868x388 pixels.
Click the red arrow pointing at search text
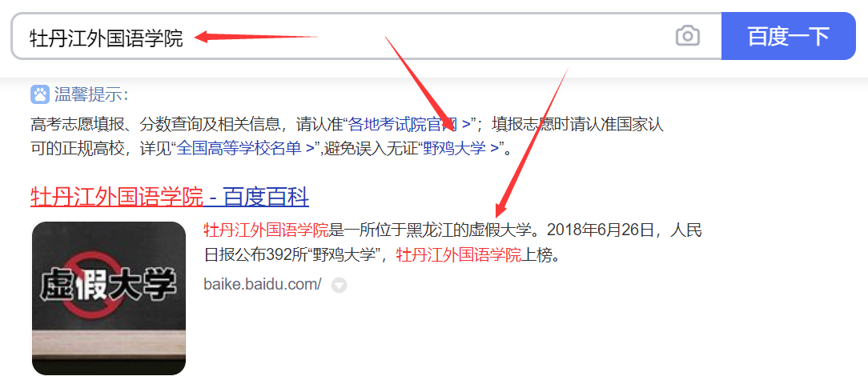[x=256, y=38]
